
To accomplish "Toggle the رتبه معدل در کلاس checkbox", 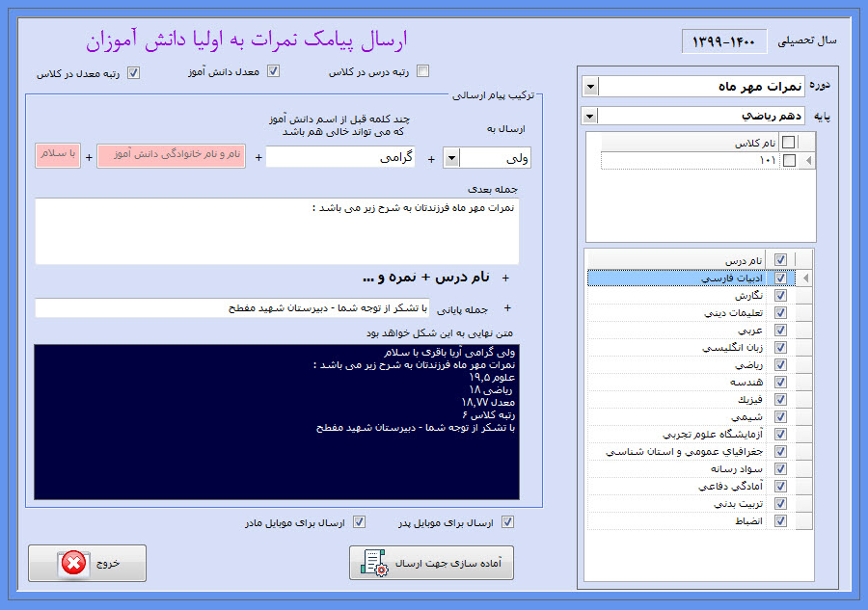I will click(133, 72).
